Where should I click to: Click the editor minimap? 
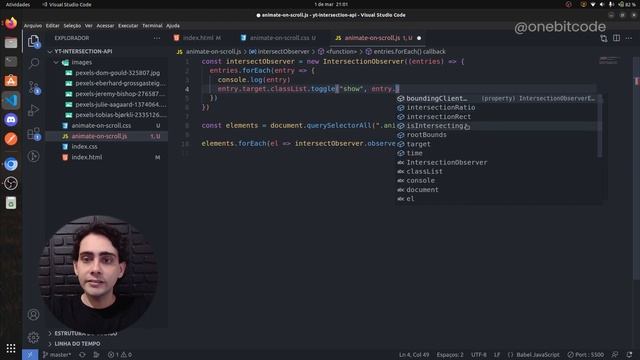[609, 61]
